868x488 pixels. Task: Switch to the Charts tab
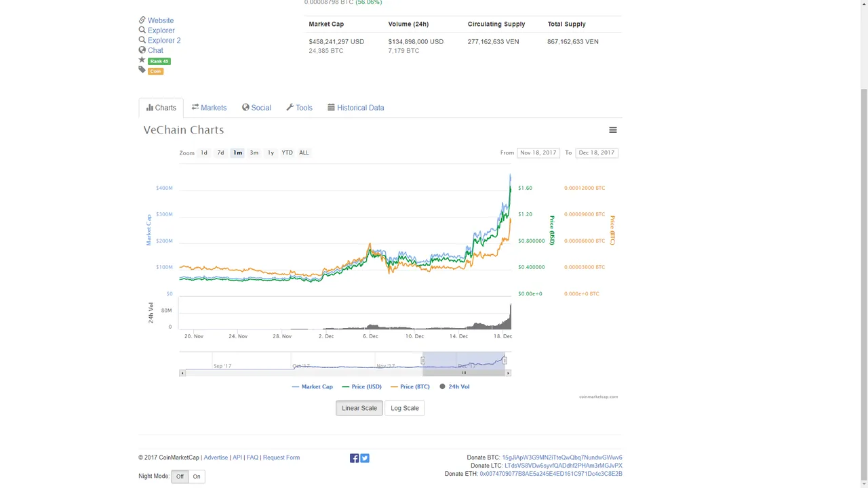(161, 108)
